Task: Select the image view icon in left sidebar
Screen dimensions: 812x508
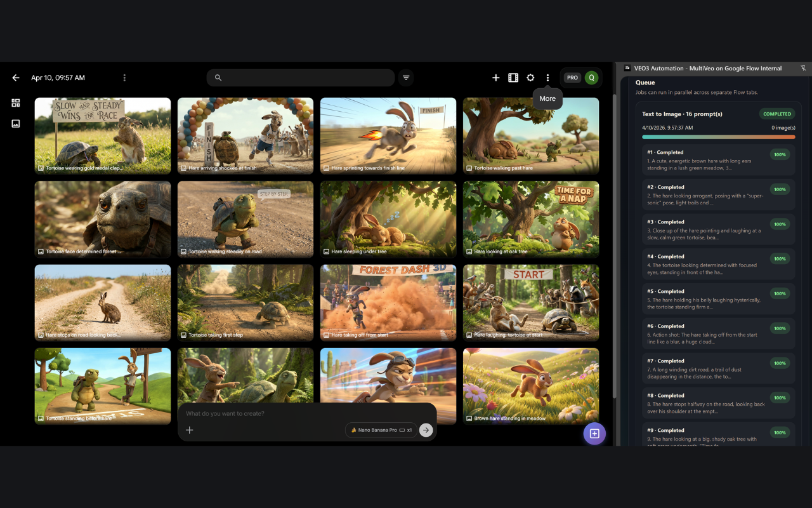Action: tap(16, 123)
